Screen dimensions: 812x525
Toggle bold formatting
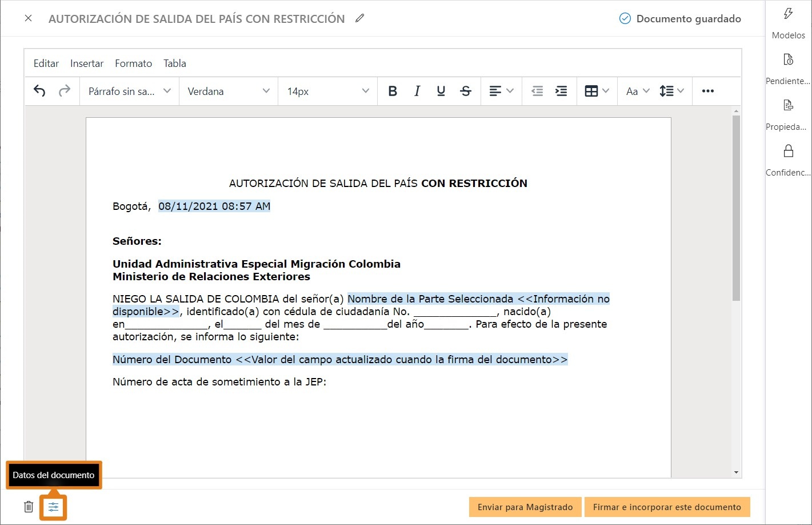(x=393, y=91)
